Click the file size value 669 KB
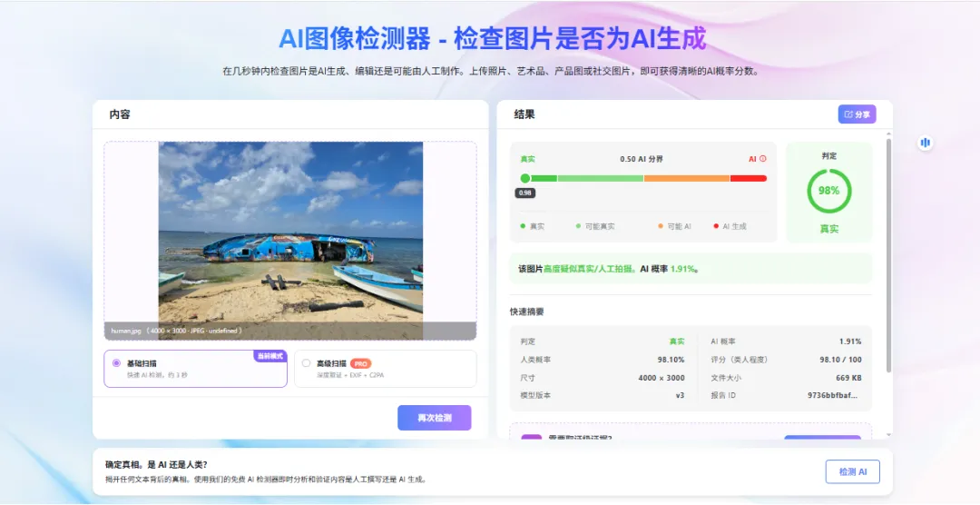 click(848, 378)
